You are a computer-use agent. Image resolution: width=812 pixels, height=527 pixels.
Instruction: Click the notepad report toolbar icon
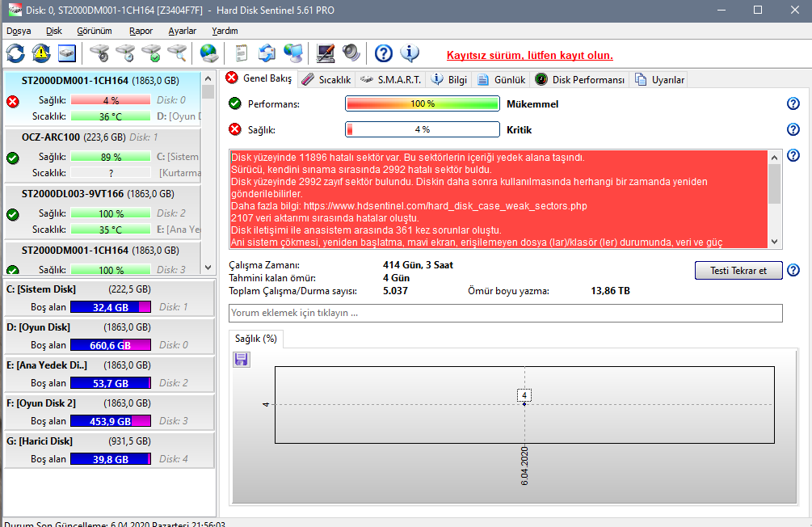tap(242, 53)
